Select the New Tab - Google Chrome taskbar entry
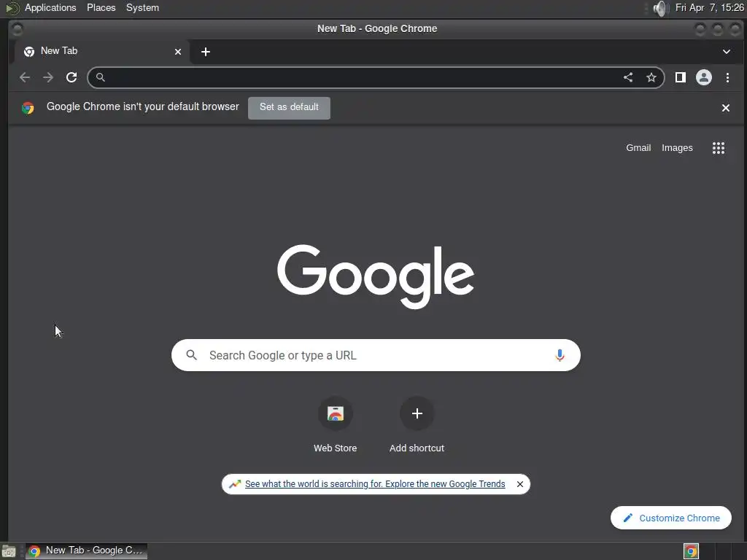 86,551
